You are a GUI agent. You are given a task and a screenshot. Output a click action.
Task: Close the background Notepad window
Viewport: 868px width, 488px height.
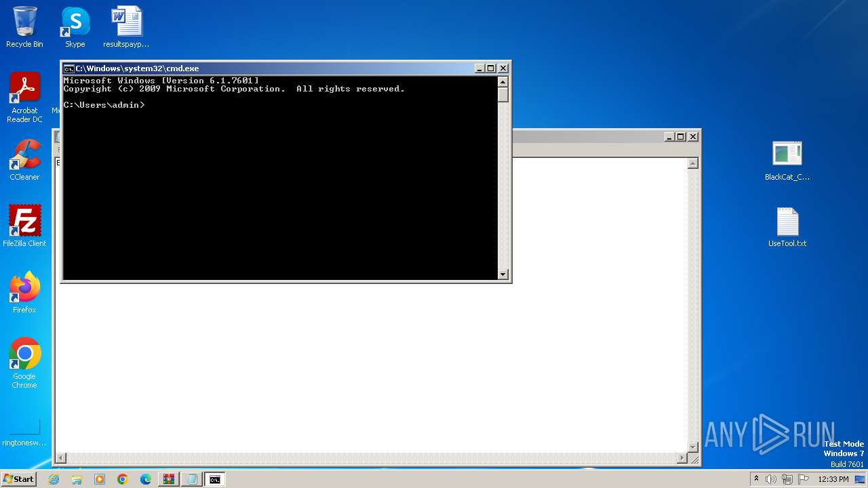click(x=693, y=137)
